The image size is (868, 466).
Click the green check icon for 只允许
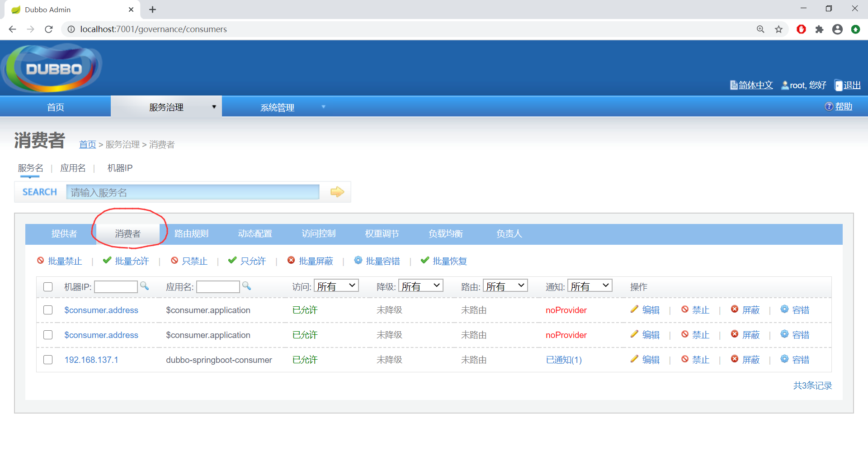(x=232, y=260)
